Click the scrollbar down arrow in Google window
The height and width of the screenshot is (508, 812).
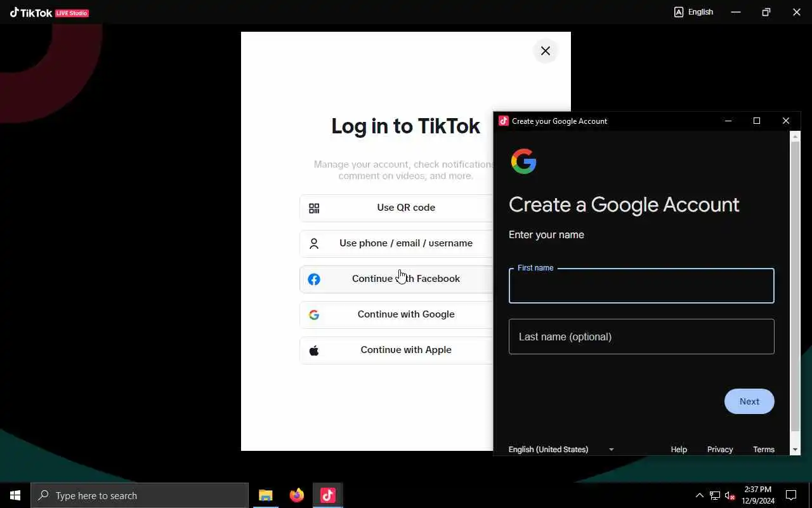point(796,450)
